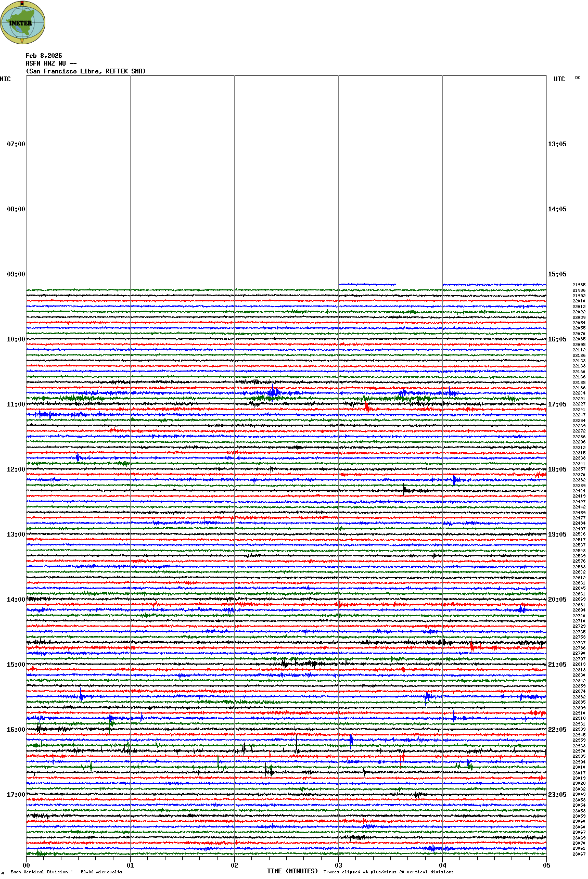Click the 02 minute mark on x-axis
The height and width of the screenshot is (879, 588).
[x=235, y=865]
